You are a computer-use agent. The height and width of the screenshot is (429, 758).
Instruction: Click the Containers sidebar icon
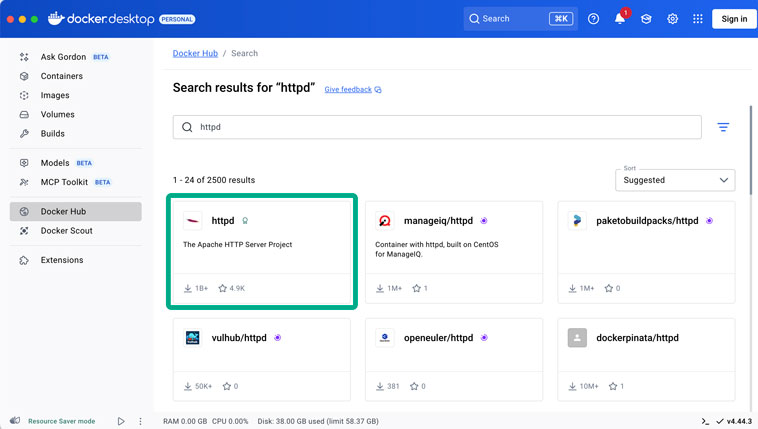(24, 76)
